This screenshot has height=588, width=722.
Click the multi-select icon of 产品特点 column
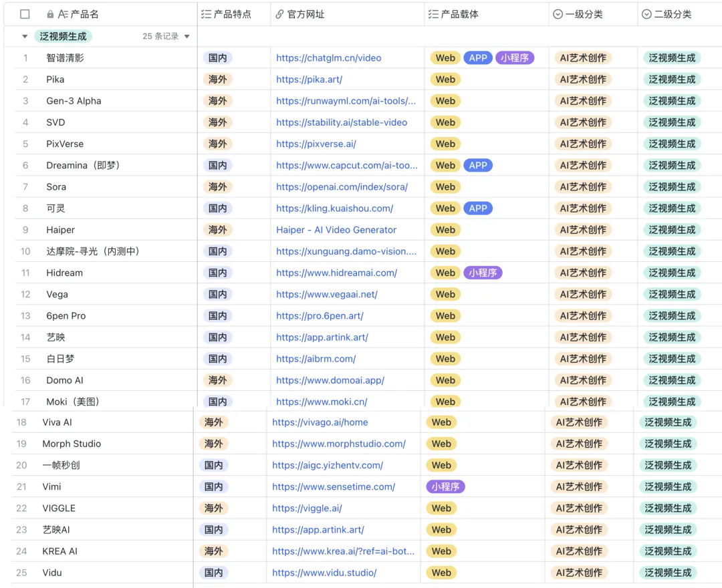click(206, 14)
